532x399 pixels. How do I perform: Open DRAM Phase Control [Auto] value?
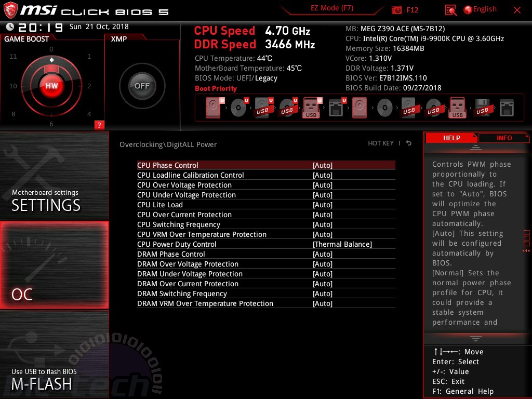322,254
